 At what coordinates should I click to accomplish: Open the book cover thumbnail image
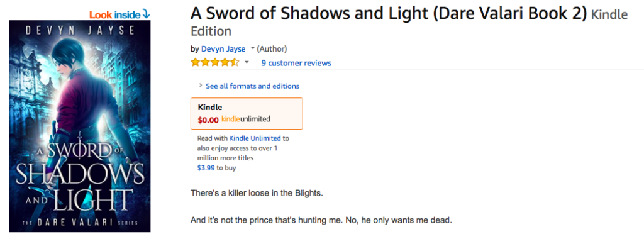[80, 126]
